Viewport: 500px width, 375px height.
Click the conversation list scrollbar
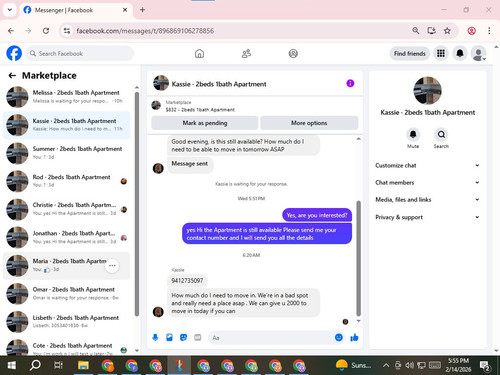tap(137, 203)
